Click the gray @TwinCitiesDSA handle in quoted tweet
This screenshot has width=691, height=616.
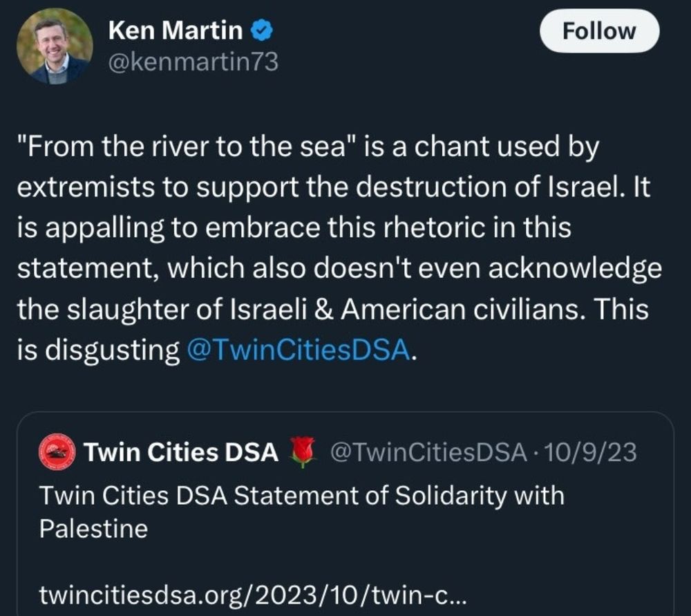click(428, 452)
